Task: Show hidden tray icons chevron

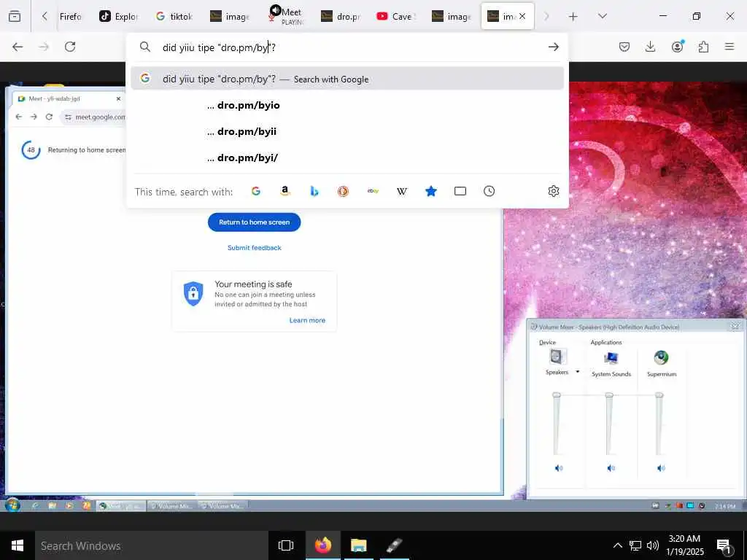Action: [x=617, y=545]
